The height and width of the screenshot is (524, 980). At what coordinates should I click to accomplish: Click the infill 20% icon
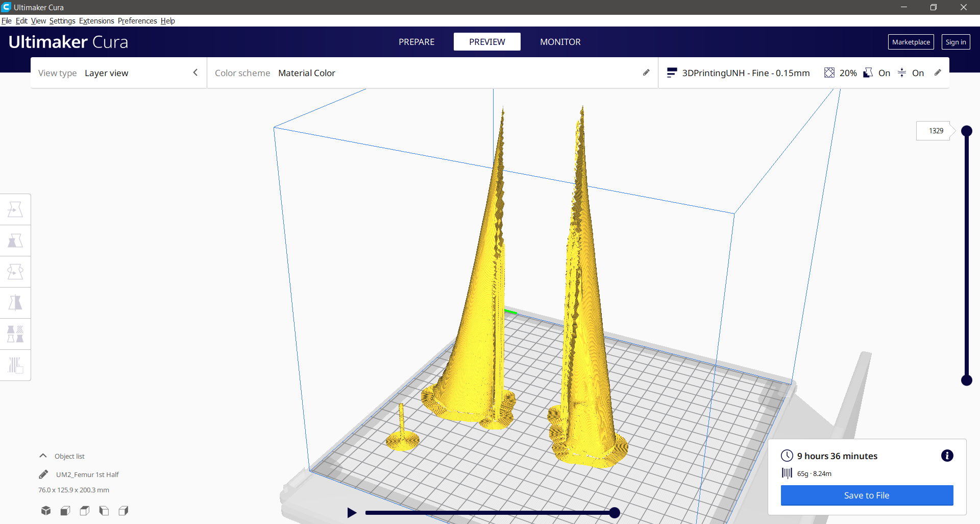click(x=829, y=73)
